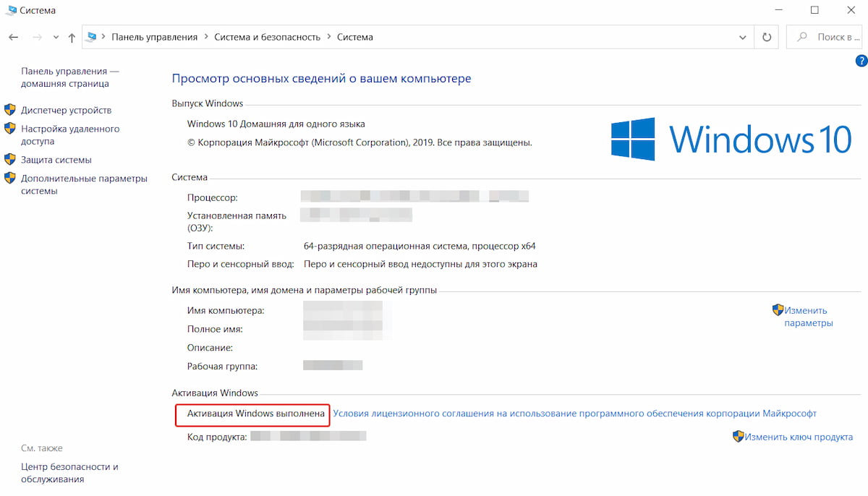Screen dimensions: 868x496
Task: Open Диспетчер устройств
Action: pos(66,110)
